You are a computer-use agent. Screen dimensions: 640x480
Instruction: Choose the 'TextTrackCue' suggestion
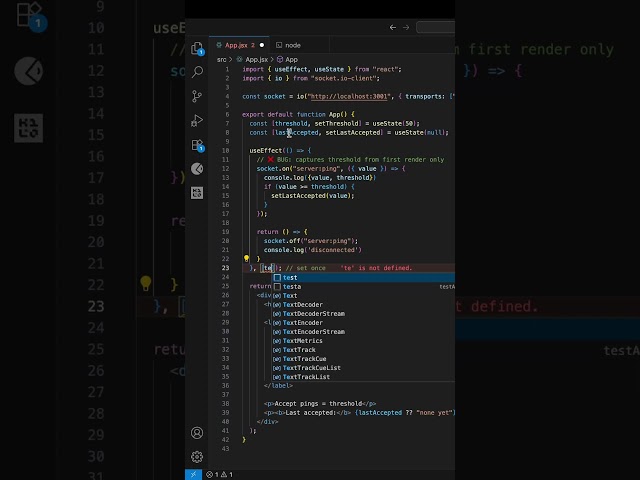coord(364,358)
